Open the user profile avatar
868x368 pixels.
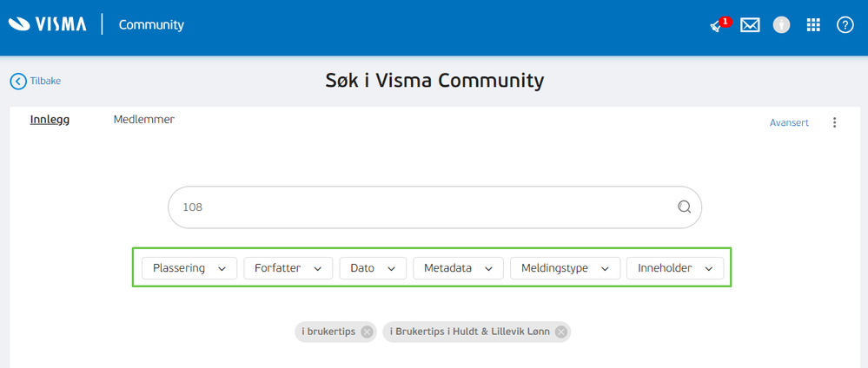(x=781, y=25)
